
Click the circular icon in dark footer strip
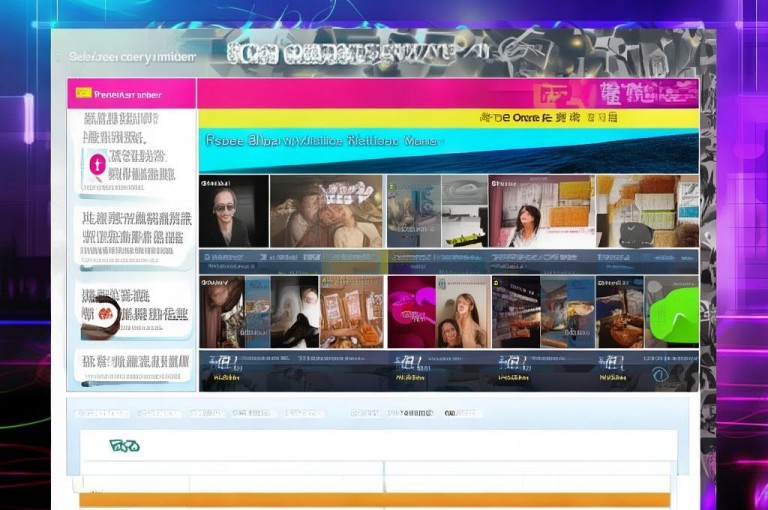[661, 374]
